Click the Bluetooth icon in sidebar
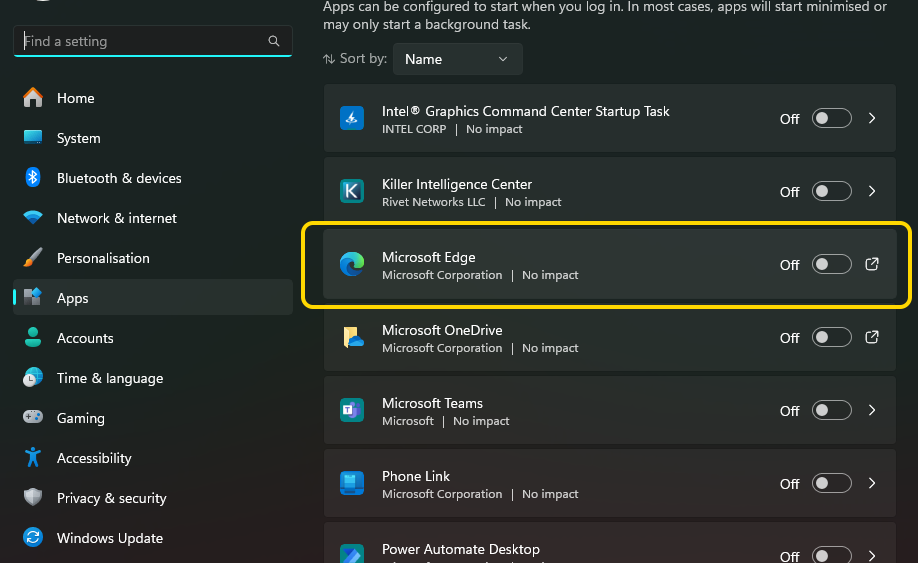Screen dimensions: 918x563 point(33,177)
